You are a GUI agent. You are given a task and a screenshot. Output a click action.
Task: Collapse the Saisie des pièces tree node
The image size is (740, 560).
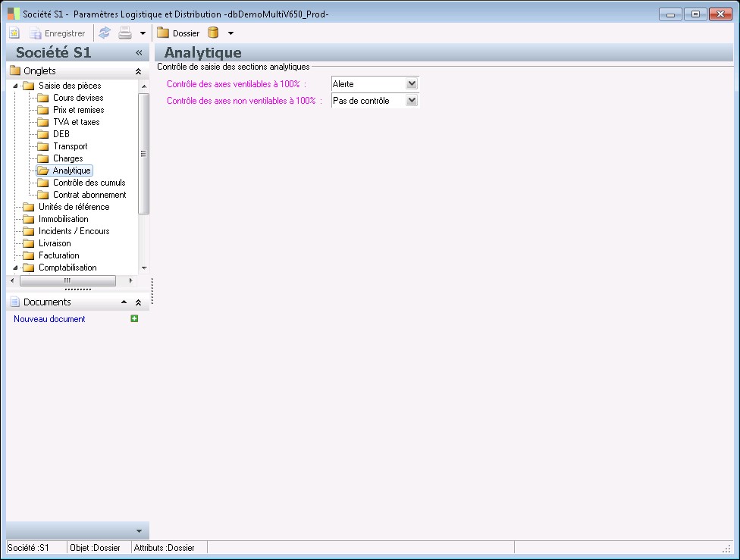click(x=14, y=86)
